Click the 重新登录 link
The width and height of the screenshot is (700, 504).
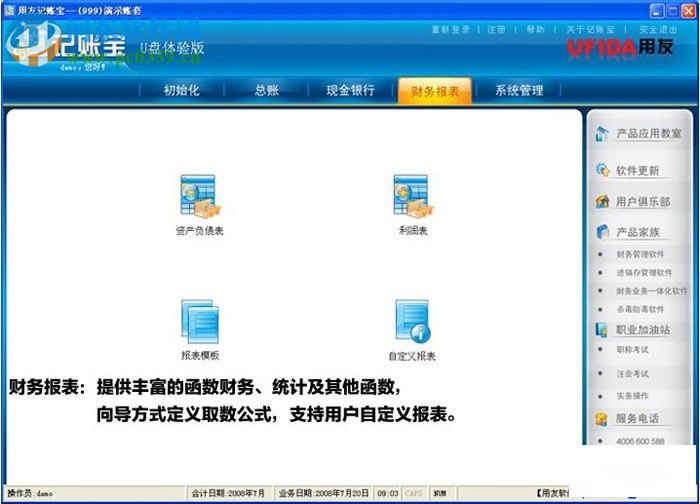tap(450, 29)
